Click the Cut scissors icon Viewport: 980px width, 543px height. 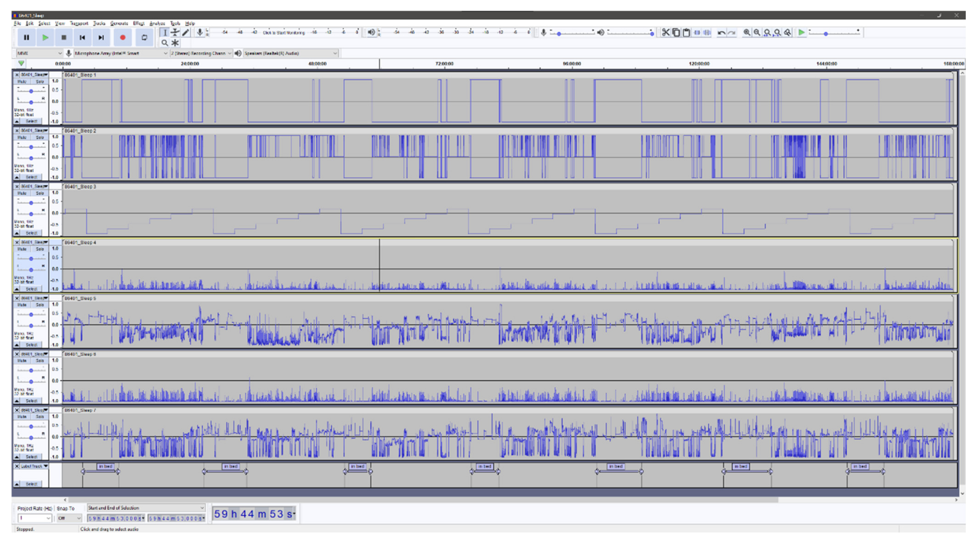(665, 33)
